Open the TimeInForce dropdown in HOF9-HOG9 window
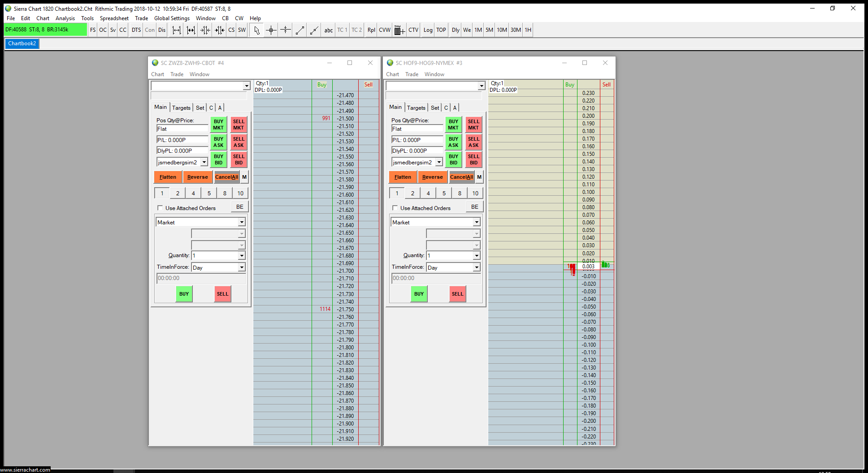 476,267
